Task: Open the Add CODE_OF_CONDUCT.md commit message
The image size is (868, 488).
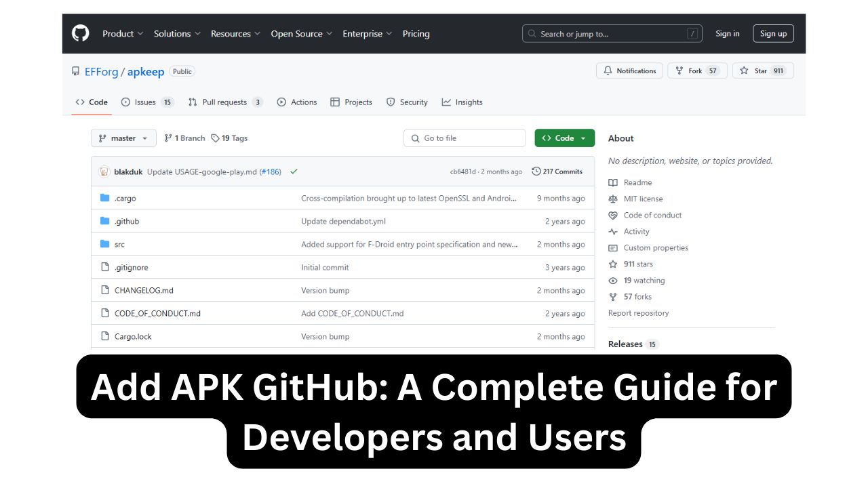Action: pyautogui.click(x=352, y=314)
